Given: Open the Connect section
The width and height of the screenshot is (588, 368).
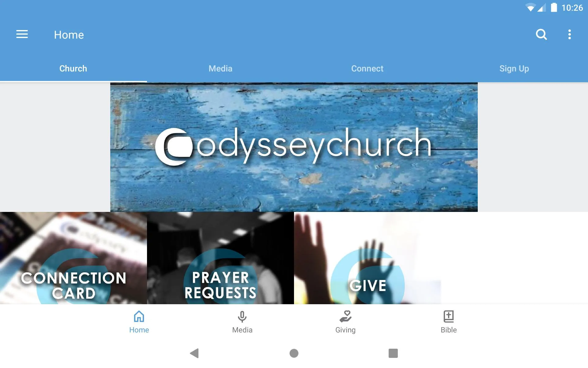Looking at the screenshot, I should [367, 68].
